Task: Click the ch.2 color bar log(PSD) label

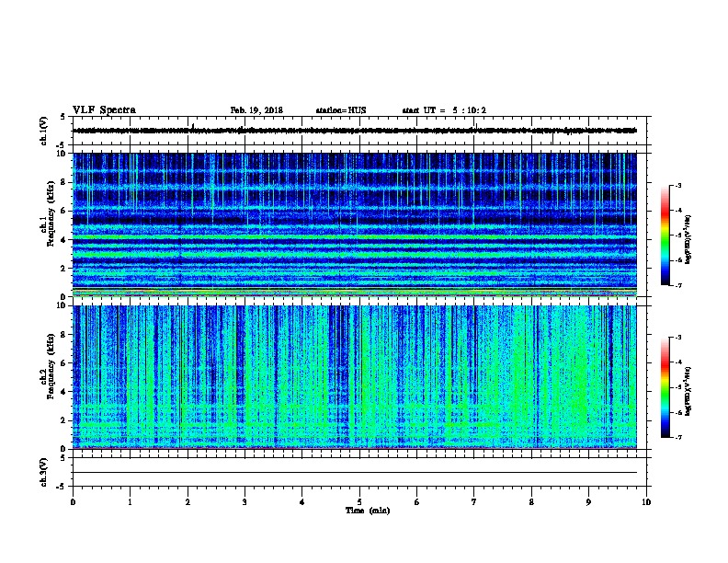Action: pyautogui.click(x=688, y=391)
